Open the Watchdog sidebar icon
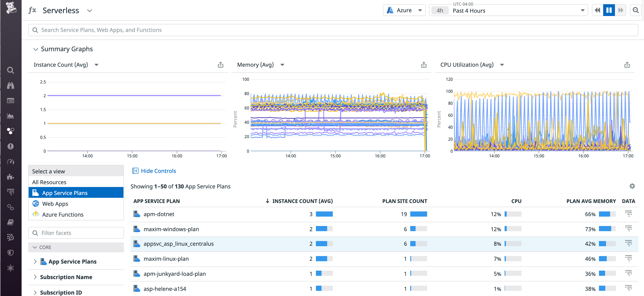This screenshot has width=644, height=296. click(x=10, y=86)
